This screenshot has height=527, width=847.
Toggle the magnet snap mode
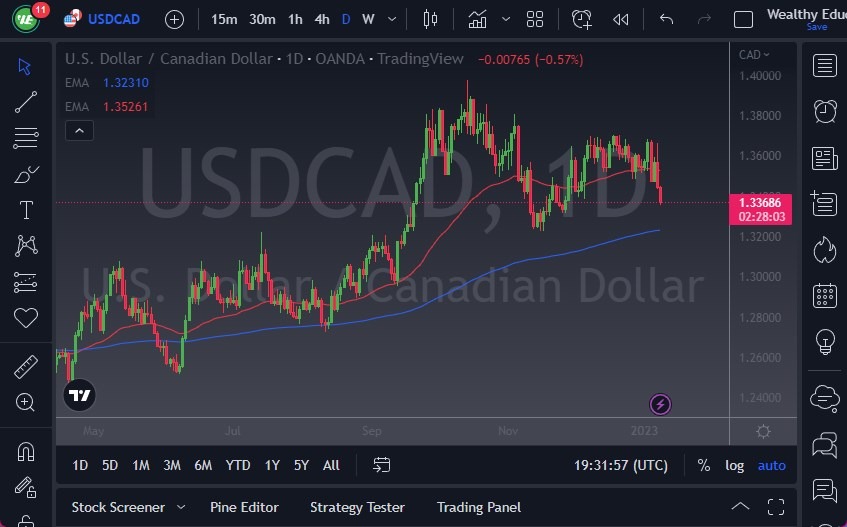tap(26, 451)
